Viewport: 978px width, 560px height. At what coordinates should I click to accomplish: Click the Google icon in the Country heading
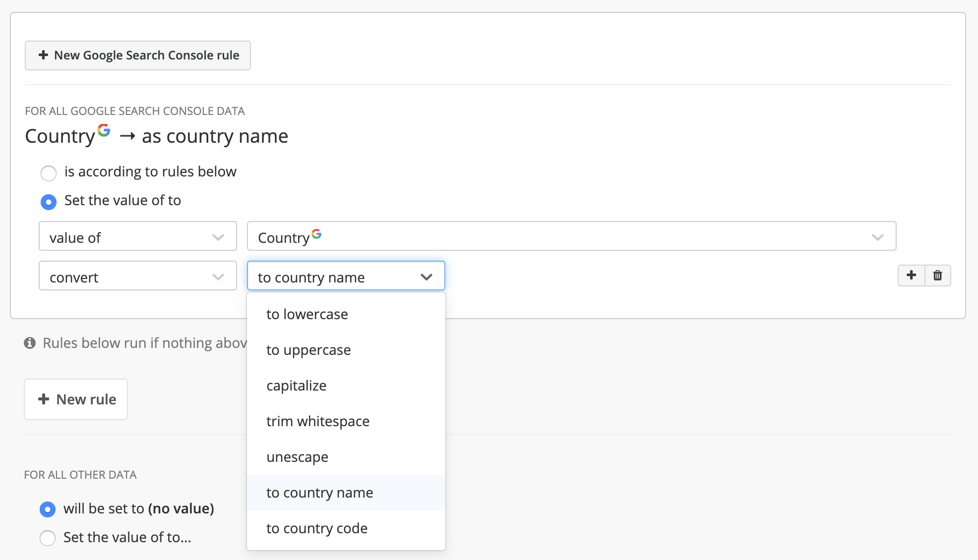click(104, 130)
